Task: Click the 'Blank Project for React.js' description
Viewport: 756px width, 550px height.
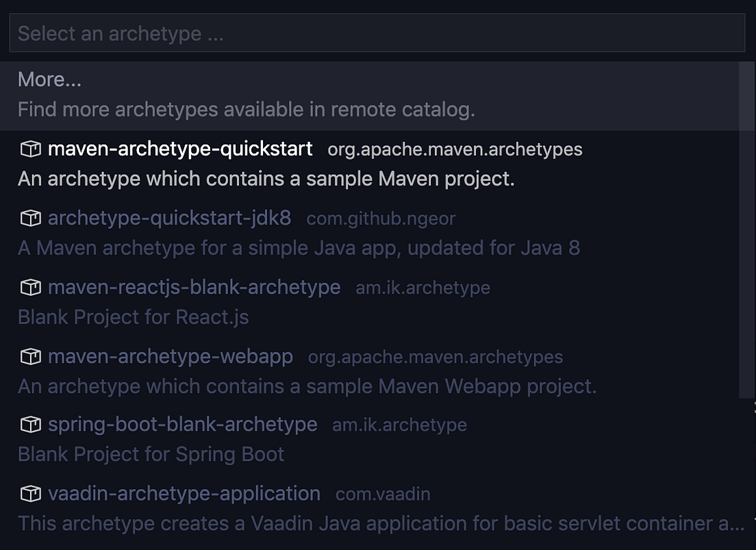Action: [133, 317]
